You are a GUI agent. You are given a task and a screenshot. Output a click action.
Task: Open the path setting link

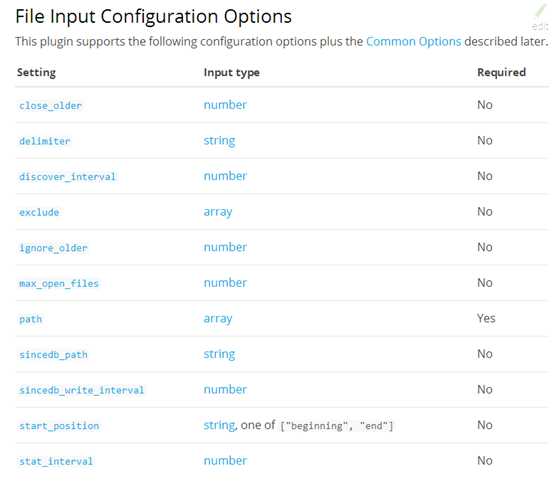click(x=30, y=319)
